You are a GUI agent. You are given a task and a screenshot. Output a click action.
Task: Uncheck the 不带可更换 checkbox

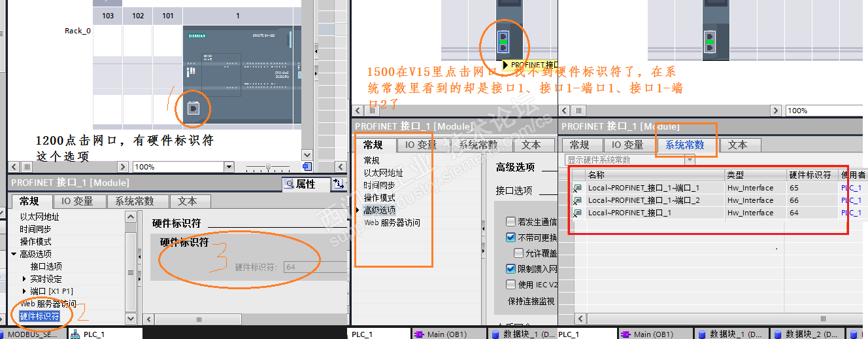(x=510, y=237)
